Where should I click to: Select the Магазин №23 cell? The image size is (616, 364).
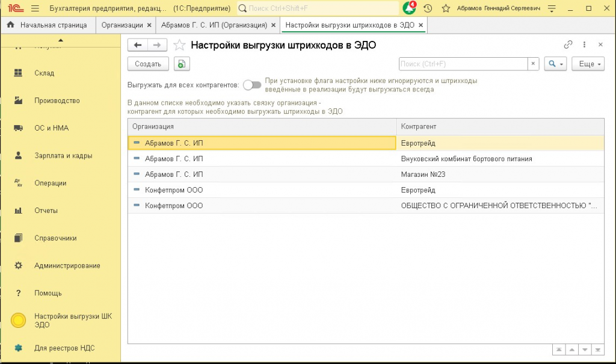click(x=500, y=174)
